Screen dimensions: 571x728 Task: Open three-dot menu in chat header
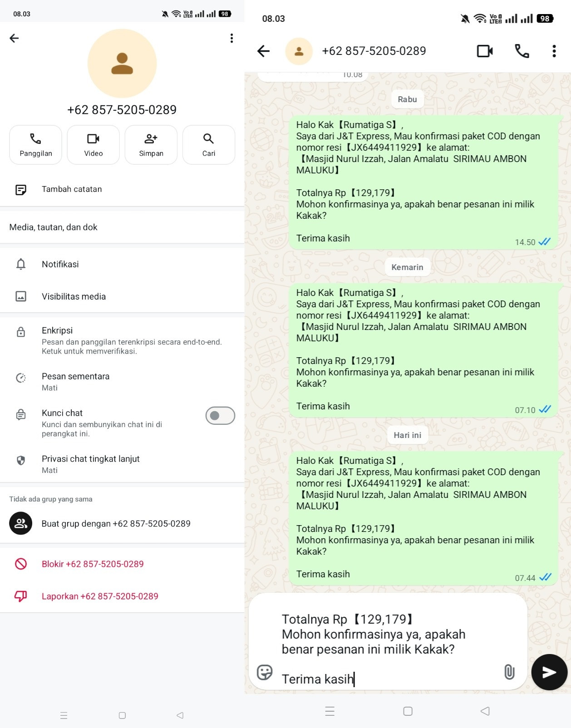coord(554,51)
